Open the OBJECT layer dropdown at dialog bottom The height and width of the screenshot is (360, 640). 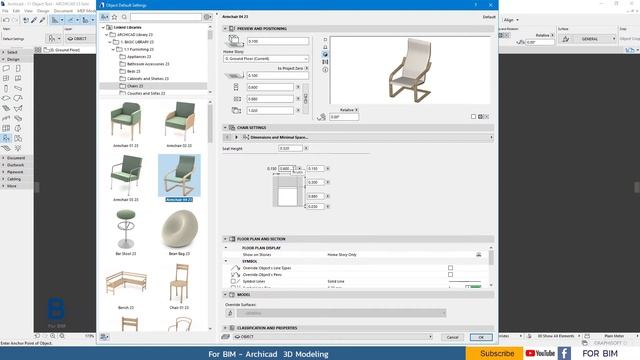[x=333, y=337]
